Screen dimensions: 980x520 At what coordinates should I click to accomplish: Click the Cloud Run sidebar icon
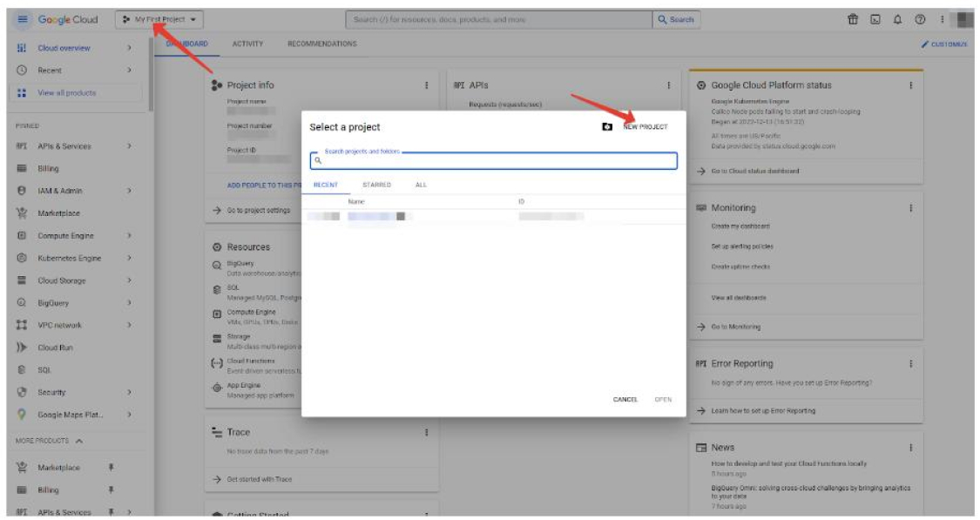pos(22,348)
